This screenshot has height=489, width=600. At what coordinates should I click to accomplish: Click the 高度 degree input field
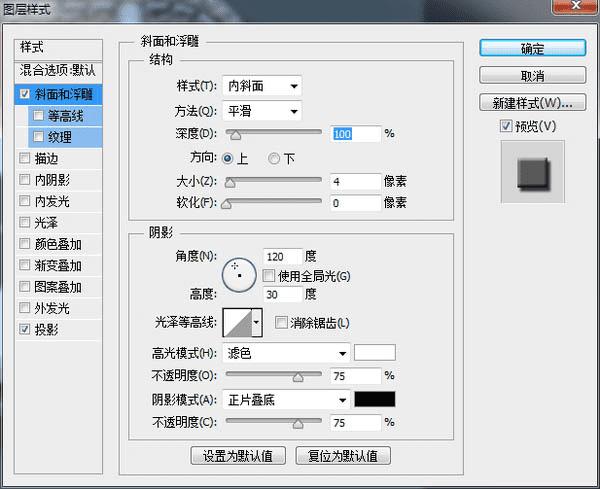[283, 294]
